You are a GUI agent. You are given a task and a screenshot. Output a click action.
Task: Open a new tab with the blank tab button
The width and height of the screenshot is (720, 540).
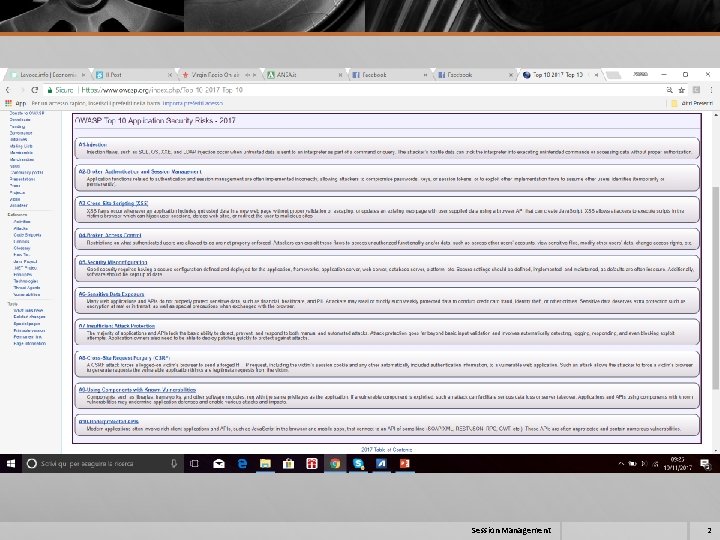pos(614,75)
